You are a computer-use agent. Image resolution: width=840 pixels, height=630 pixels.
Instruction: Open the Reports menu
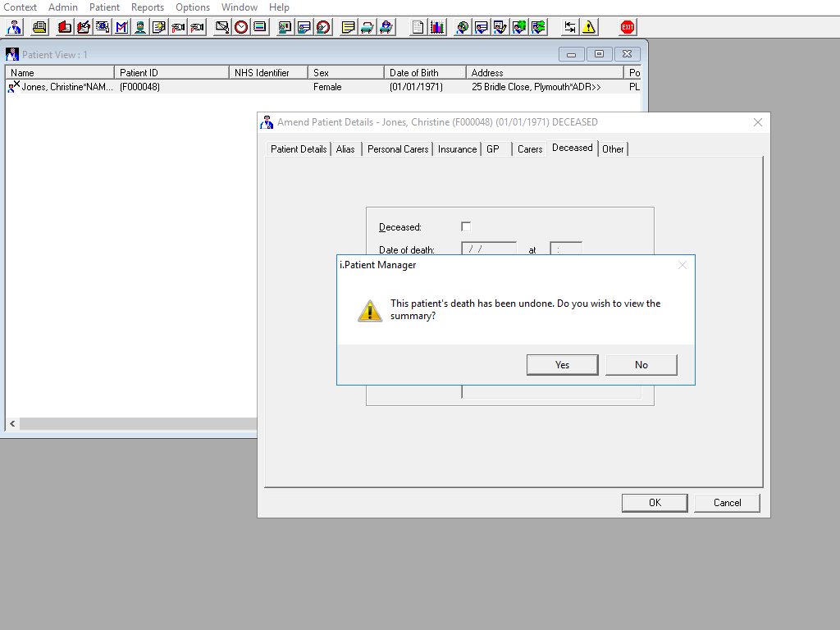[148, 7]
